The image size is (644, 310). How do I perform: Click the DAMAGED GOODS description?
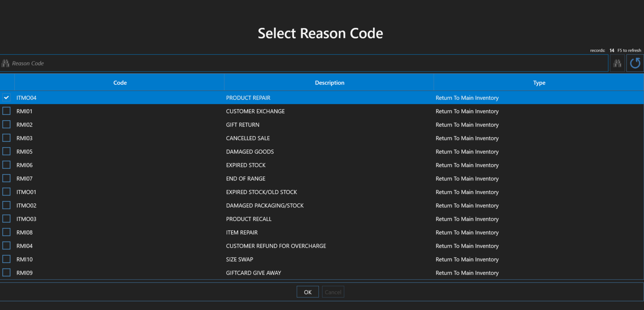tap(250, 151)
